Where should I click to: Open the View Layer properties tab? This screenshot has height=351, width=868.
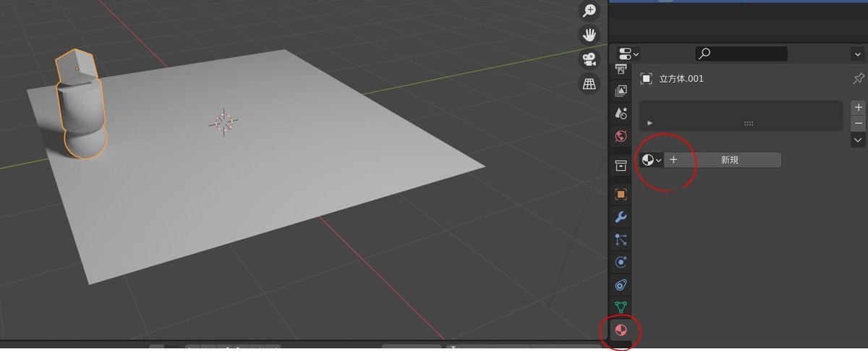pos(621,91)
